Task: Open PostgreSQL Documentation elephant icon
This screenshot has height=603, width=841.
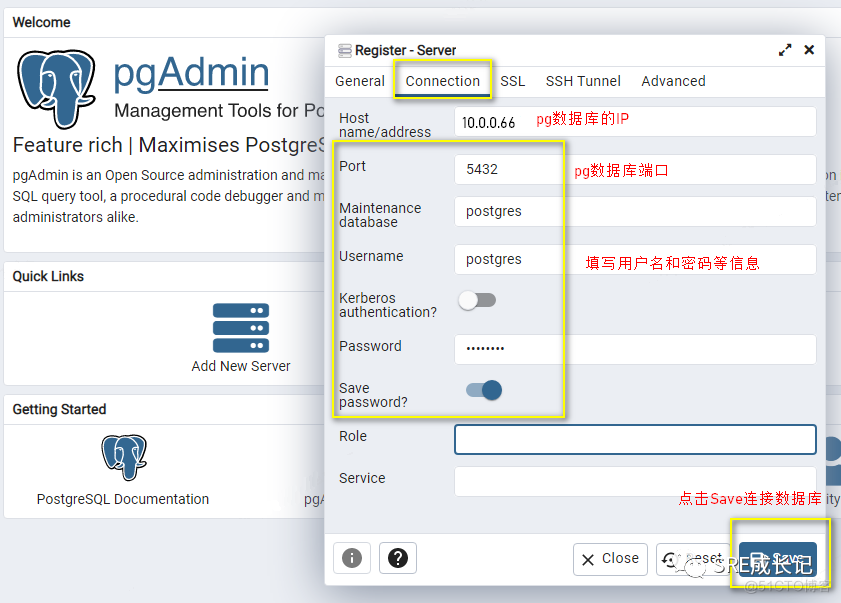Action: (124, 457)
